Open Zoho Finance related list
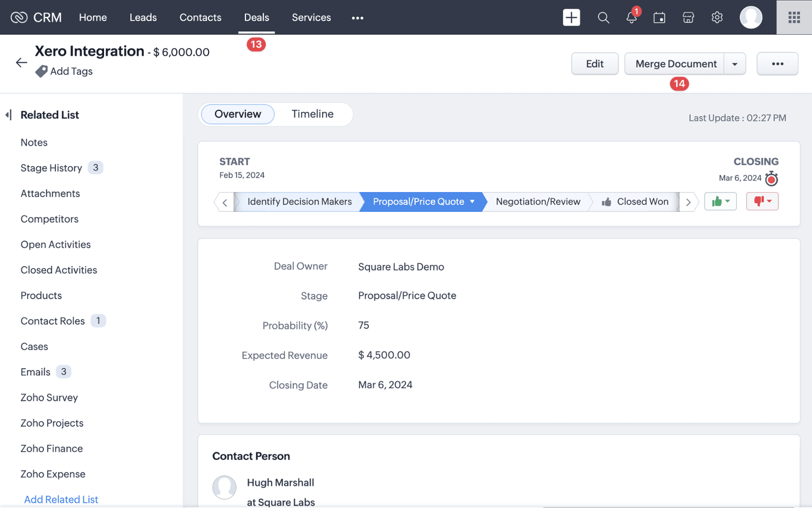 tap(52, 449)
